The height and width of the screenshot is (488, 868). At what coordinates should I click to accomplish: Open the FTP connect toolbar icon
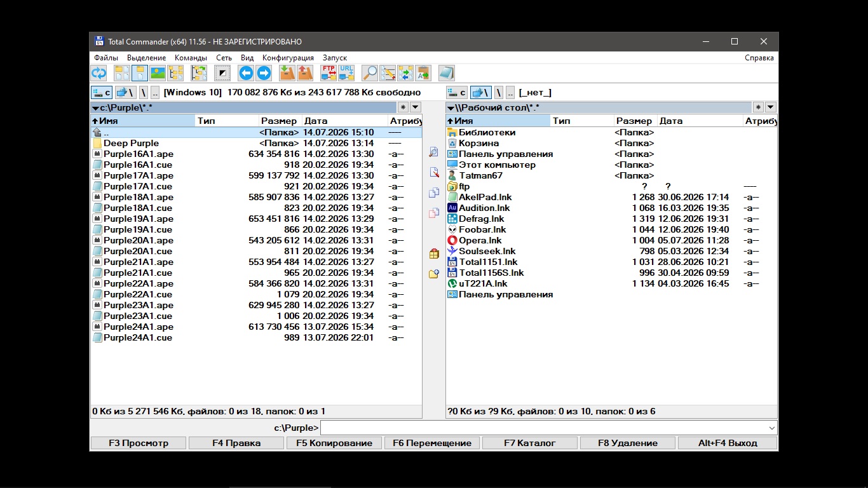(x=329, y=73)
